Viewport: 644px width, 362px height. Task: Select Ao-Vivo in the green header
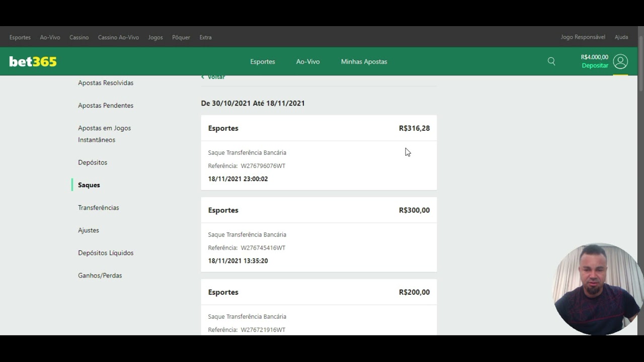point(308,61)
